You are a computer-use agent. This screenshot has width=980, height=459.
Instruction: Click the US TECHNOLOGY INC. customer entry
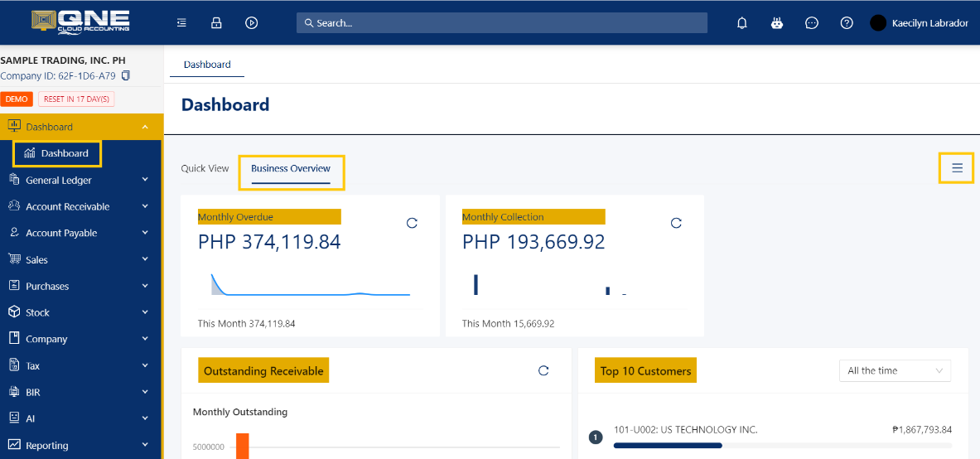[686, 430]
